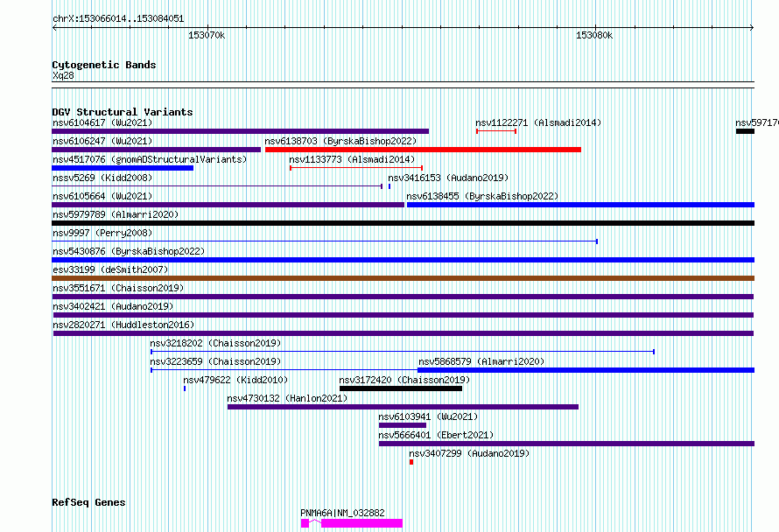Click the esv33199 (deSmith2007) label
The height and width of the screenshot is (532, 779).
(x=110, y=269)
